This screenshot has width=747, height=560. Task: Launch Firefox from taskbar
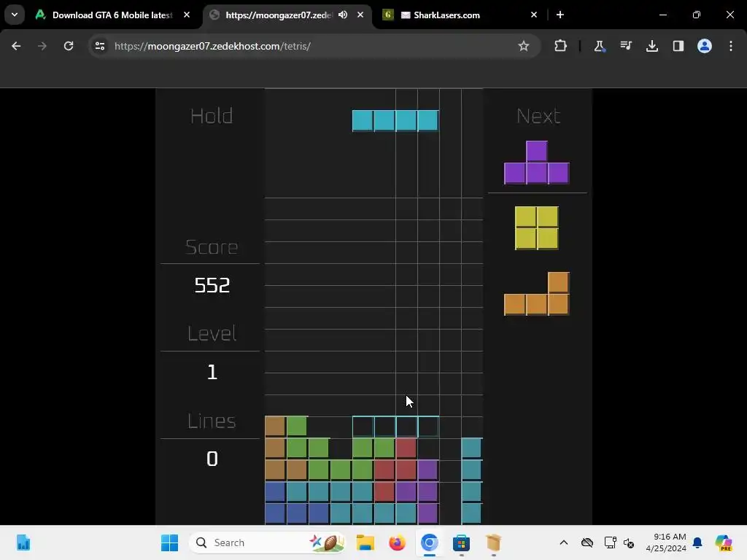[x=398, y=542]
